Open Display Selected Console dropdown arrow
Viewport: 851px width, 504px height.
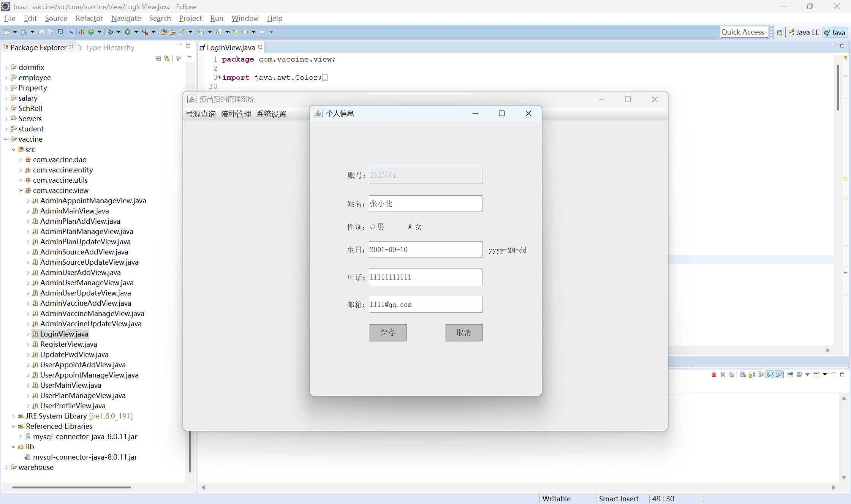(x=807, y=374)
